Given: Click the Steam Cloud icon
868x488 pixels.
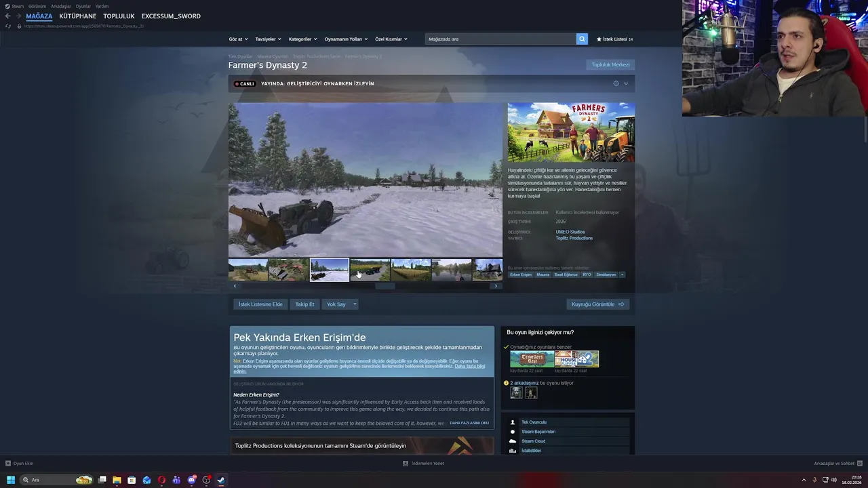Looking at the screenshot, I should coord(513,441).
